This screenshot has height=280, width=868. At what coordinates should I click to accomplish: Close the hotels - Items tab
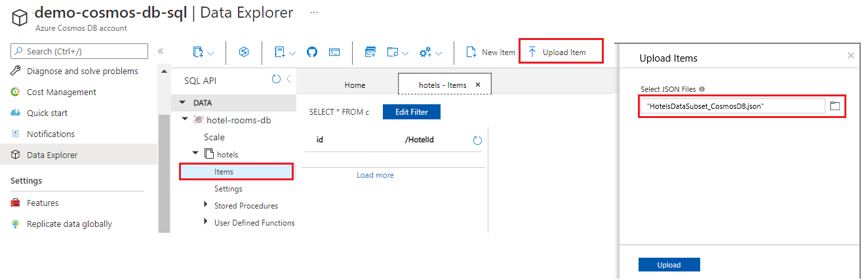pyautogui.click(x=477, y=85)
